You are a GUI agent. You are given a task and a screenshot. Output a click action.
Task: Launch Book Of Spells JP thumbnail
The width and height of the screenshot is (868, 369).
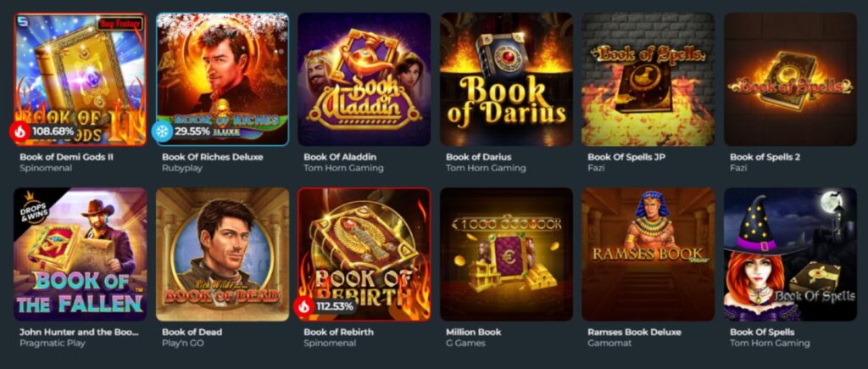(648, 79)
